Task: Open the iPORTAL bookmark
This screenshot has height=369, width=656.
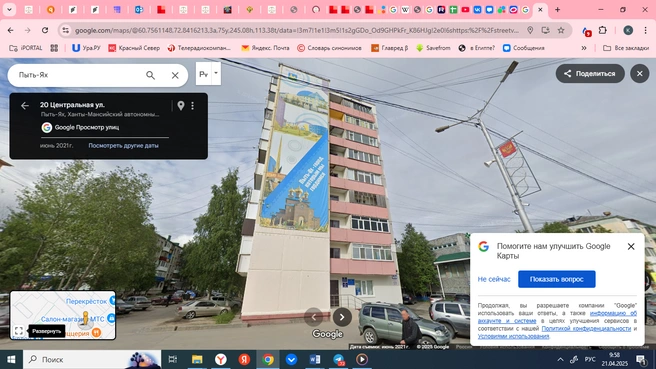Action: (26, 48)
